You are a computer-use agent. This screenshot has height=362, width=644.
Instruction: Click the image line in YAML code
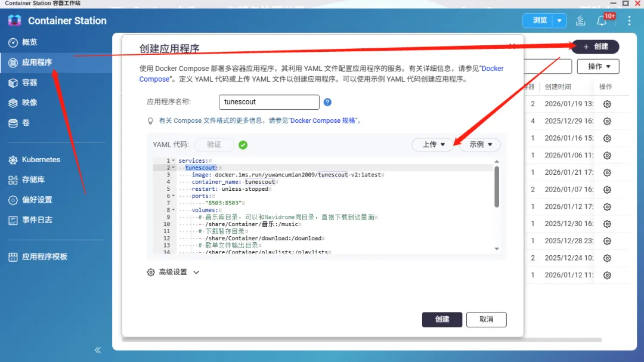[287, 175]
